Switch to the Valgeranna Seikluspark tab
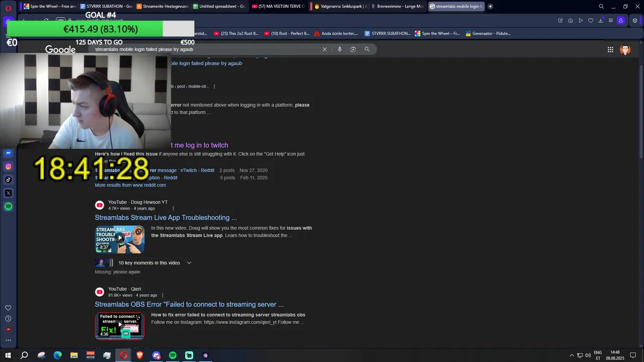This screenshot has width=644, height=362. 338,7
